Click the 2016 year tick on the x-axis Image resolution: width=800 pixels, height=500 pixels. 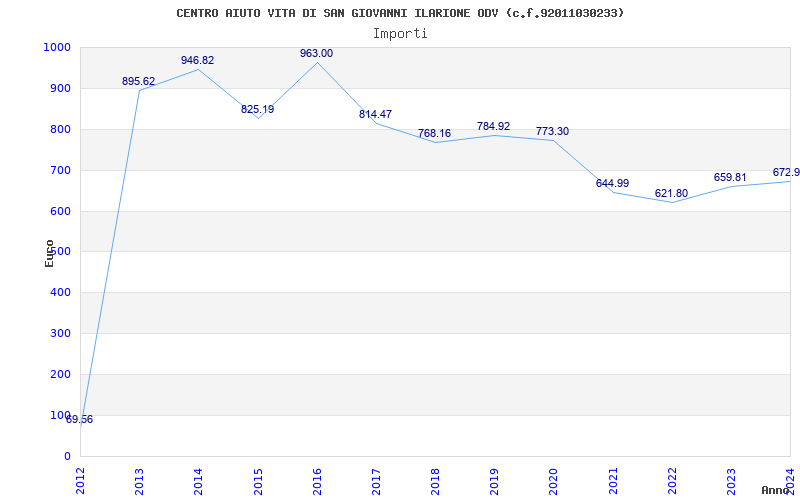coord(317,478)
